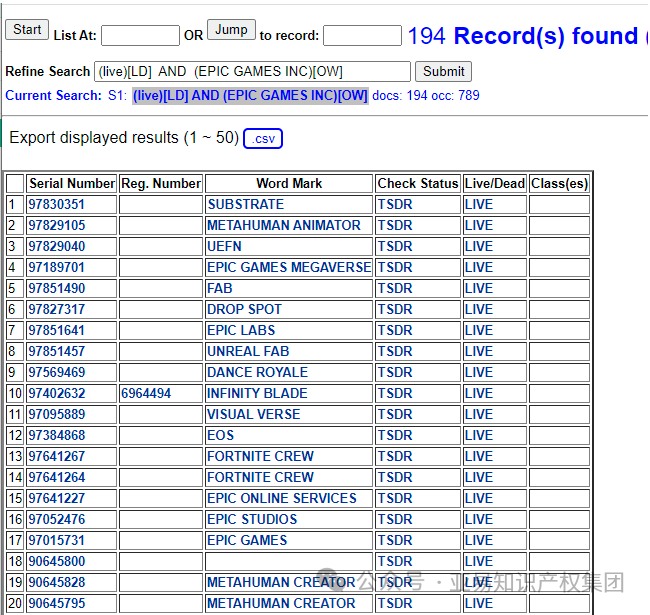Open the INFINITY BLADE word mark

point(257,393)
